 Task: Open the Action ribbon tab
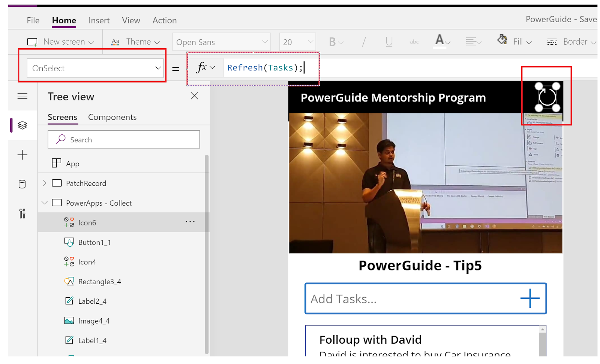(165, 21)
